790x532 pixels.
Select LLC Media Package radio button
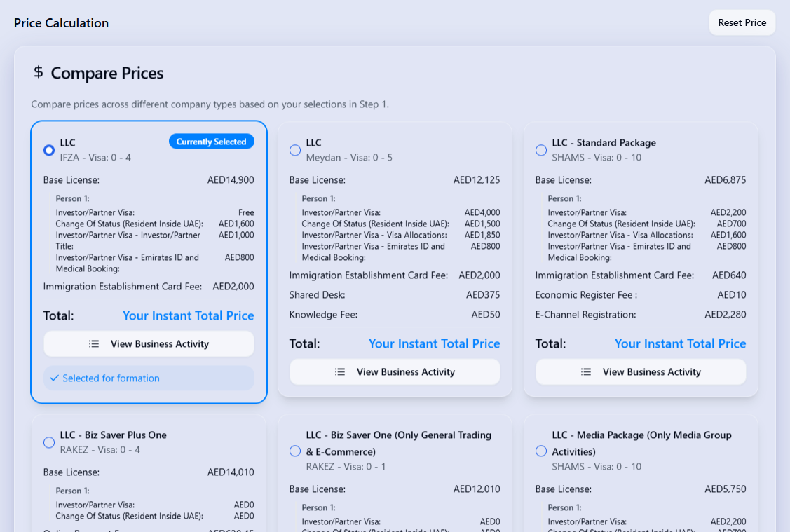541,451
